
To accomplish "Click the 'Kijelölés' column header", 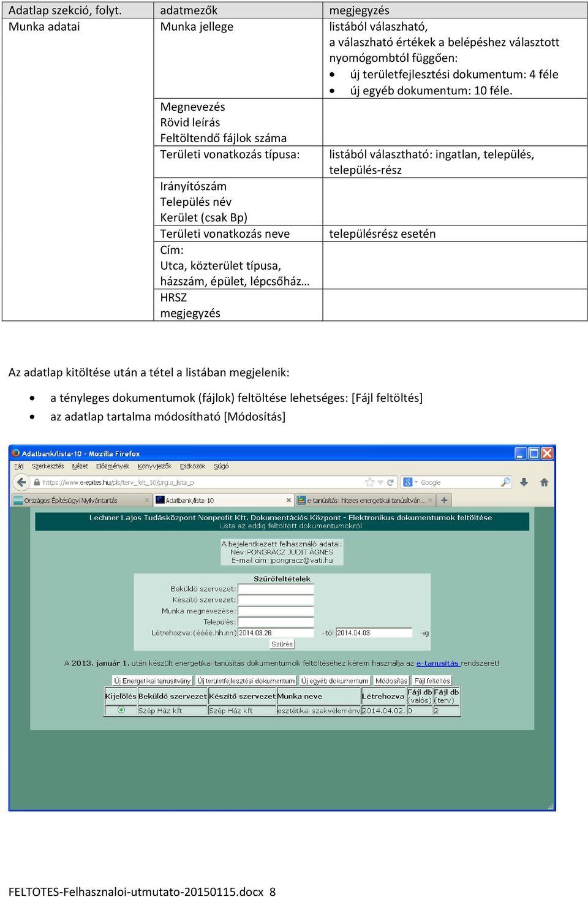I will click(121, 696).
